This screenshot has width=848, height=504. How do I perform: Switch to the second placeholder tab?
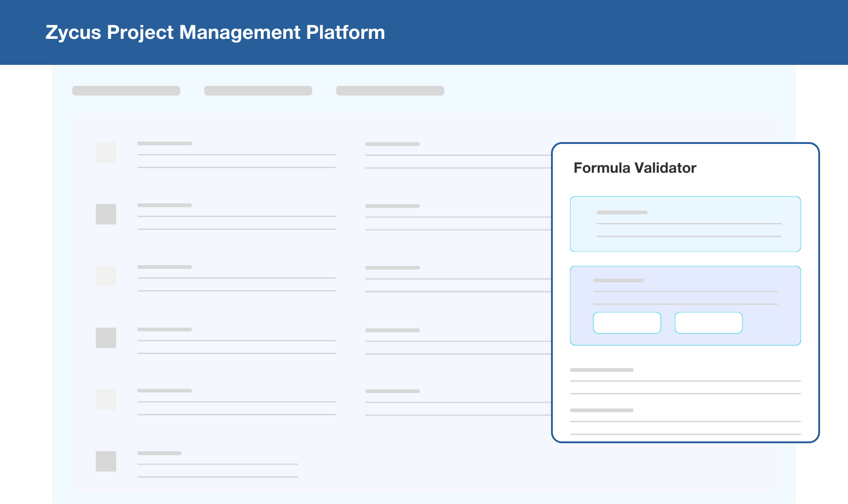coord(258,90)
